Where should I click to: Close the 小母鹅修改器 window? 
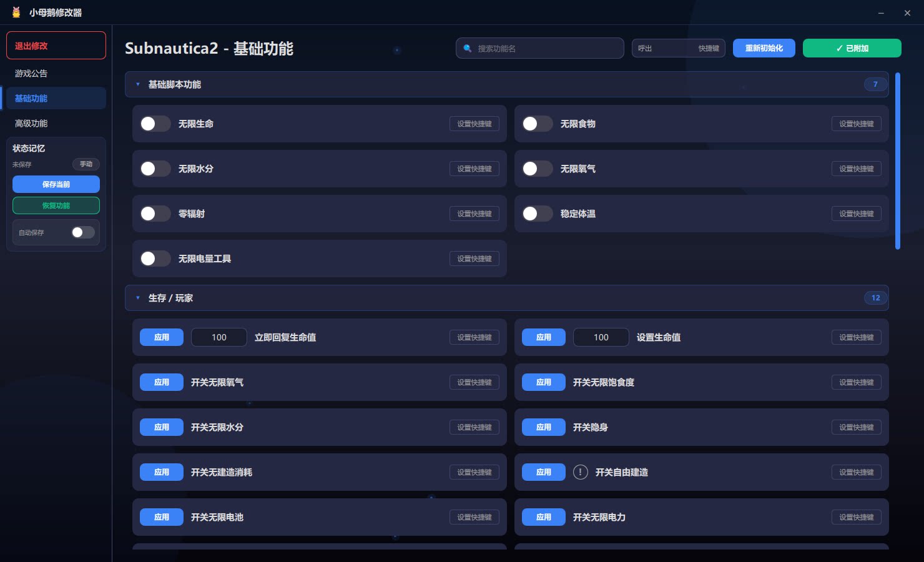tap(907, 12)
